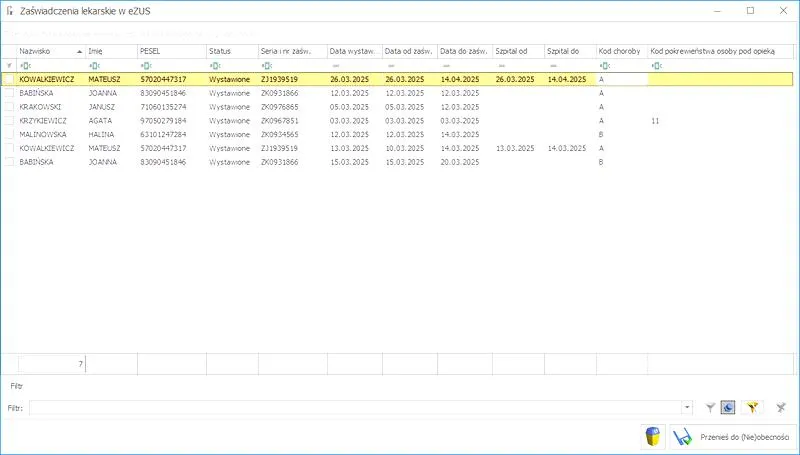Minimize the Zaświadczenia lekarskie window
800x455 pixels.
pyautogui.click(x=717, y=11)
